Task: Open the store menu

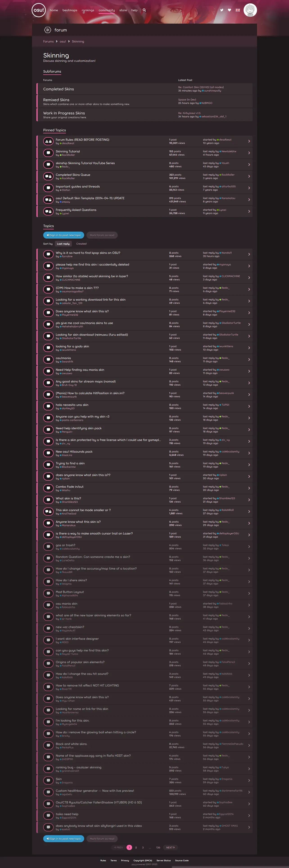Action: point(123,10)
